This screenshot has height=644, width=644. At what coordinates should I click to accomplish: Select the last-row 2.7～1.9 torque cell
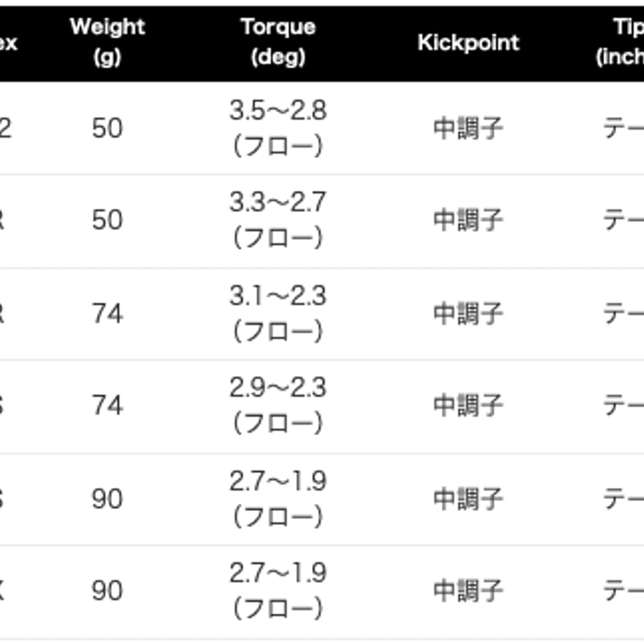[278, 591]
